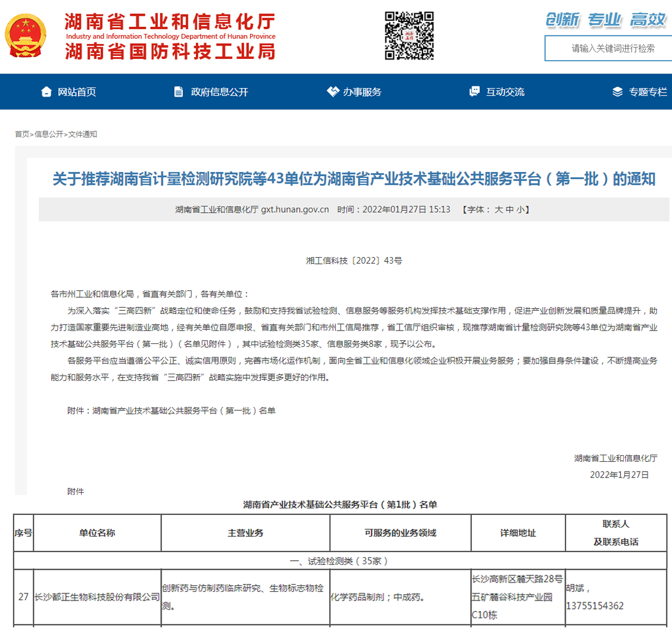672x643 pixels.
Task: Click the chat bubble icon beside 互动交流
Action: (474, 92)
